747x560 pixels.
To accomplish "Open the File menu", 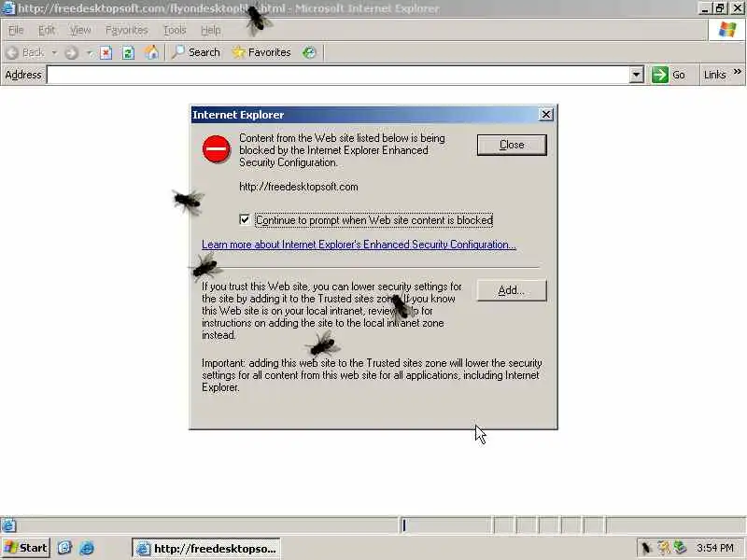I will [x=16, y=30].
